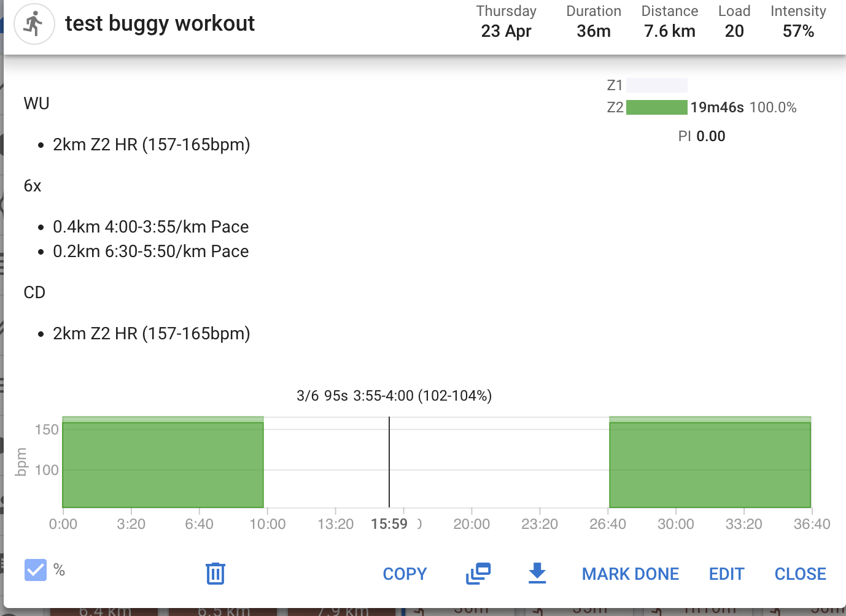Download the workout file
This screenshot has height=616, width=846.
pyautogui.click(x=537, y=573)
